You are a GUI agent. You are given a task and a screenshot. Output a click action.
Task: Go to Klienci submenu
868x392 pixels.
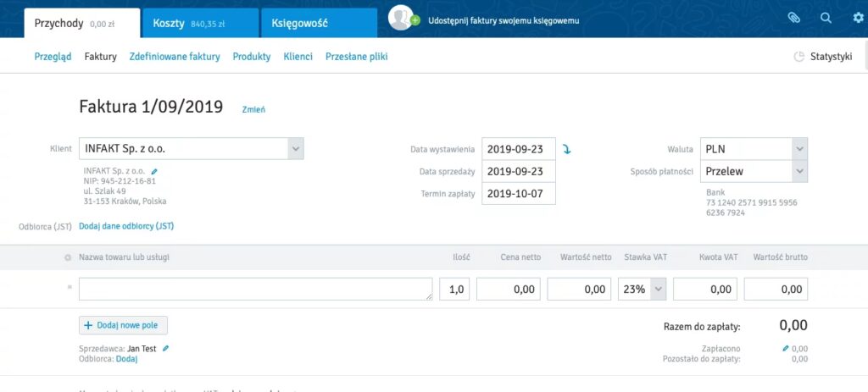click(x=298, y=57)
